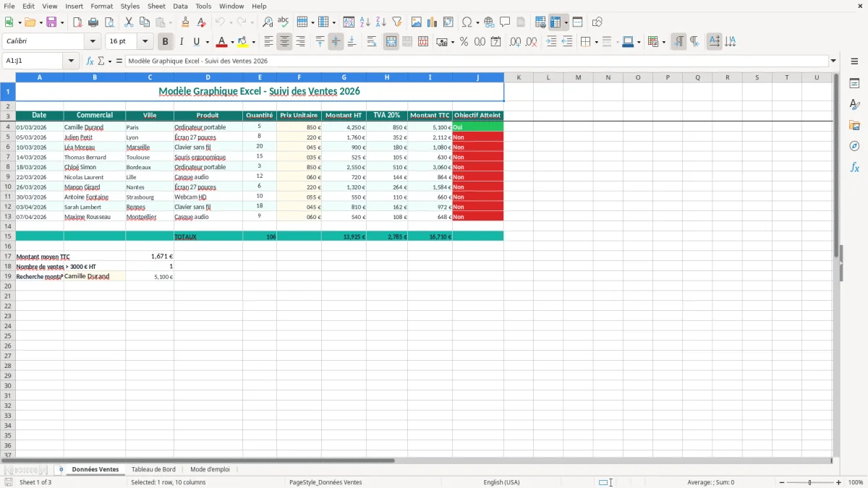Toggle Bold formatting
Viewport: 868px width, 488px height.
point(165,42)
